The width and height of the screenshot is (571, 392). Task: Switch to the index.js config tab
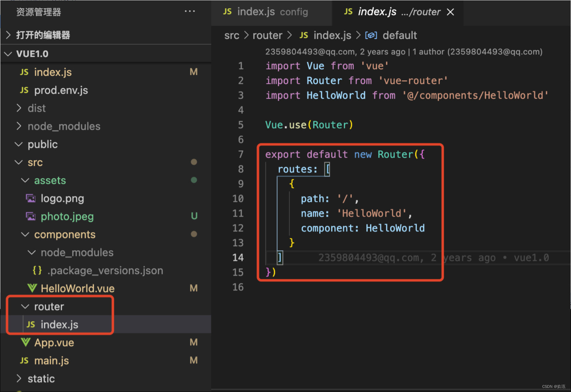pos(271,12)
